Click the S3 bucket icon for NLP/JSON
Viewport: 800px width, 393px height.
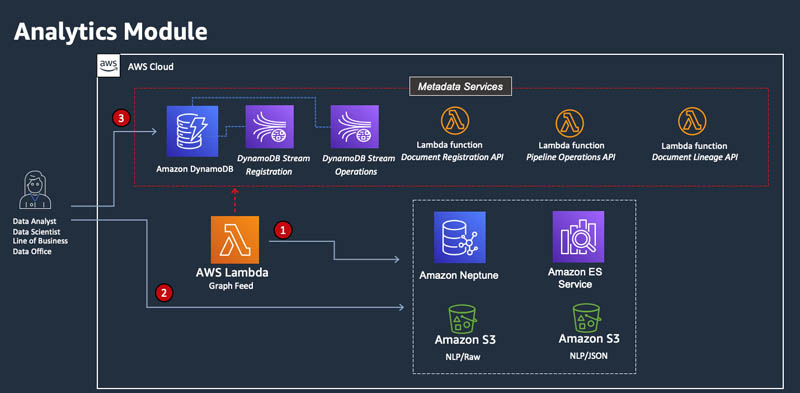[587, 318]
